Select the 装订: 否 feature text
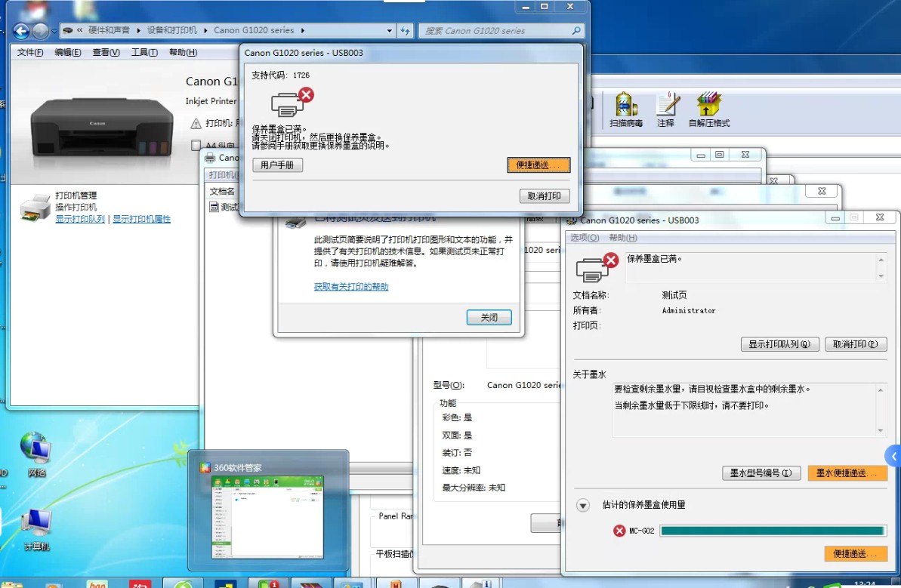 tap(457, 452)
